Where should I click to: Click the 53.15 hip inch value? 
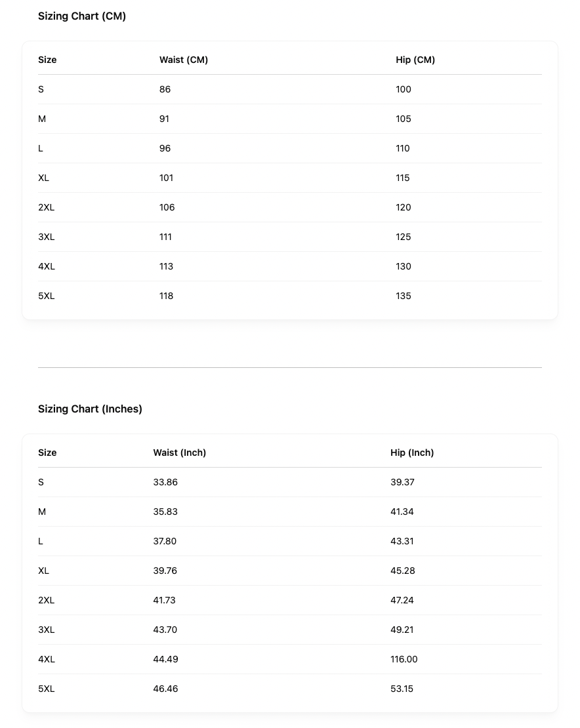tap(402, 689)
